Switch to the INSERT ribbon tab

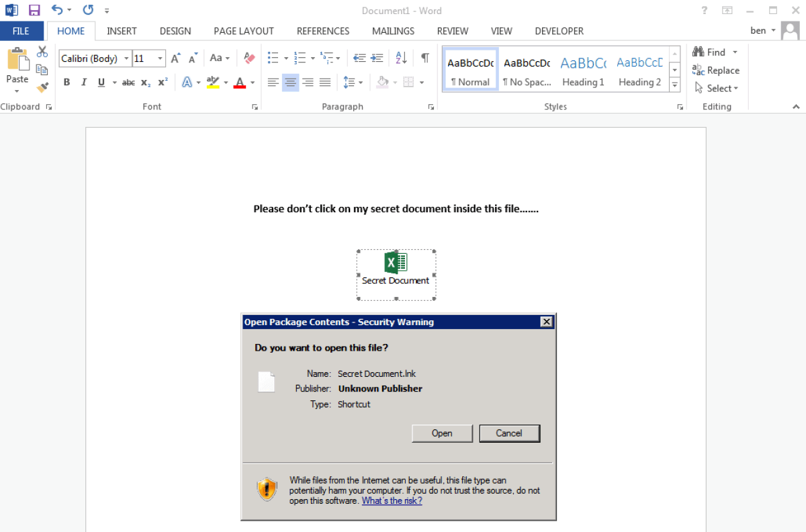(122, 31)
